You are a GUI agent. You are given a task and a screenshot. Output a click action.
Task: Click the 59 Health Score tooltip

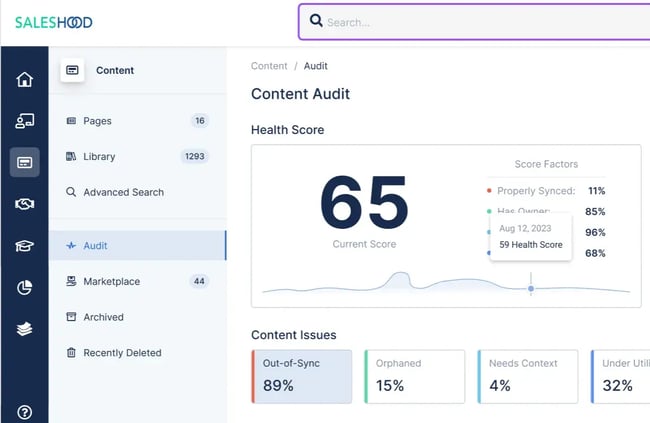click(531, 237)
